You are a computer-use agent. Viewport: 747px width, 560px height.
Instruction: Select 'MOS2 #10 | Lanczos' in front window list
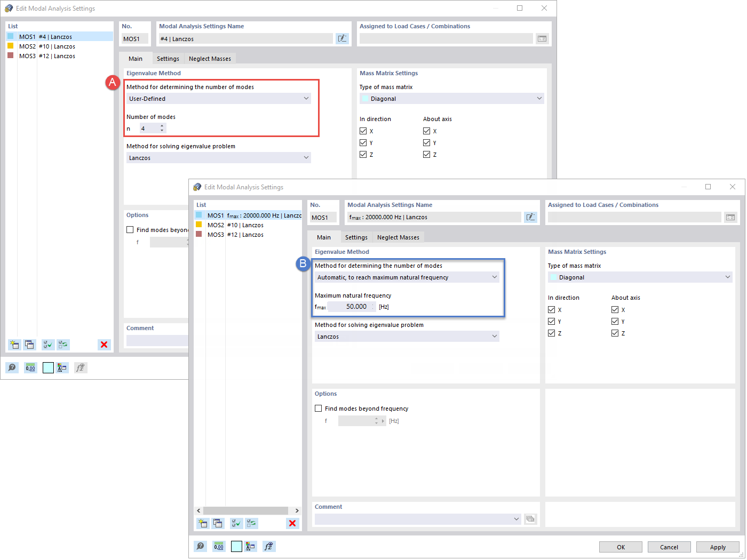point(248,225)
